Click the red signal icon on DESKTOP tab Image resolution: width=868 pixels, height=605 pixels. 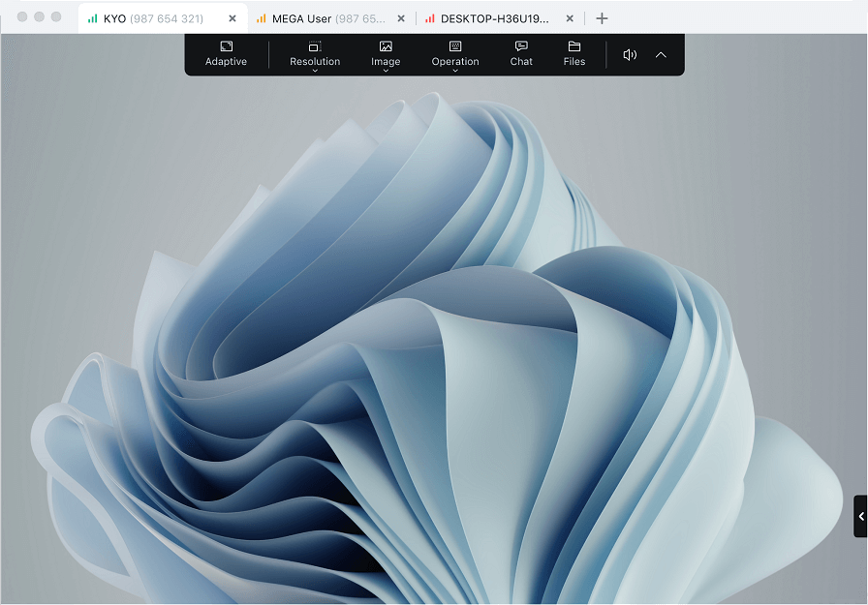(429, 18)
